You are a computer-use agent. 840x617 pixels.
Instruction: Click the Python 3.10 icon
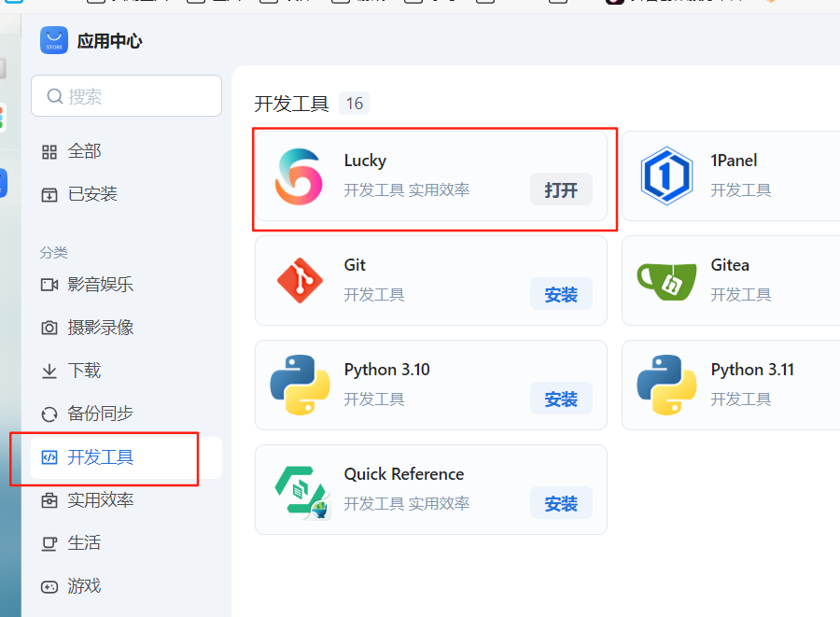point(299,385)
